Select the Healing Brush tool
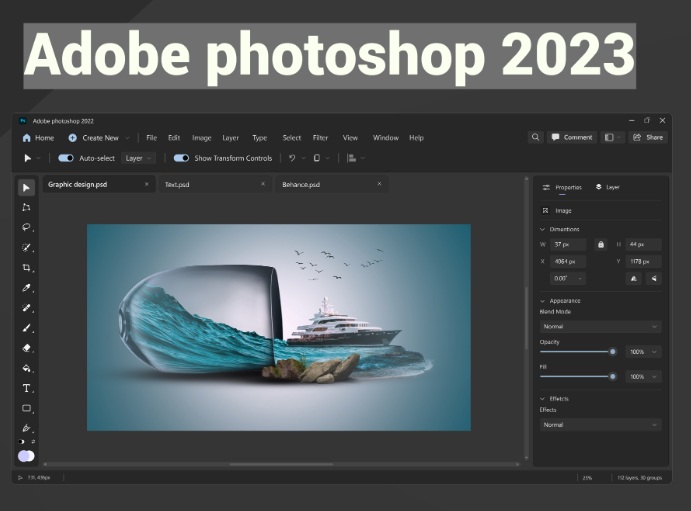Screen dimensions: 691x511 [x=26, y=308]
